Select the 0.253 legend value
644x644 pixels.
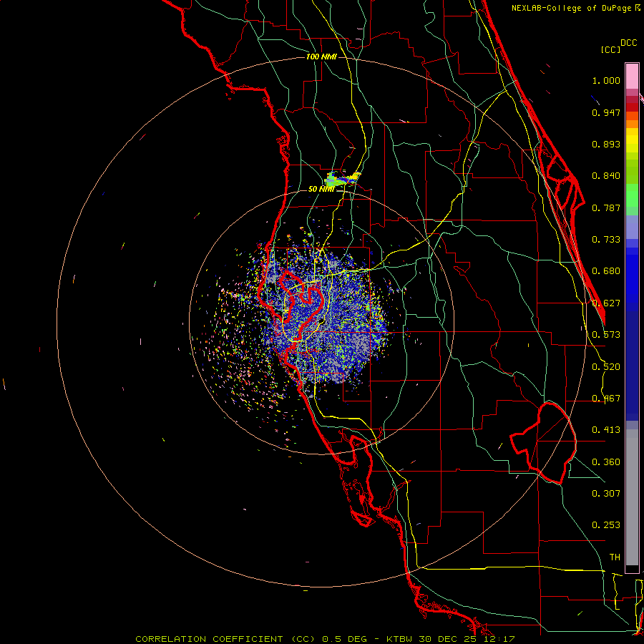click(606, 525)
